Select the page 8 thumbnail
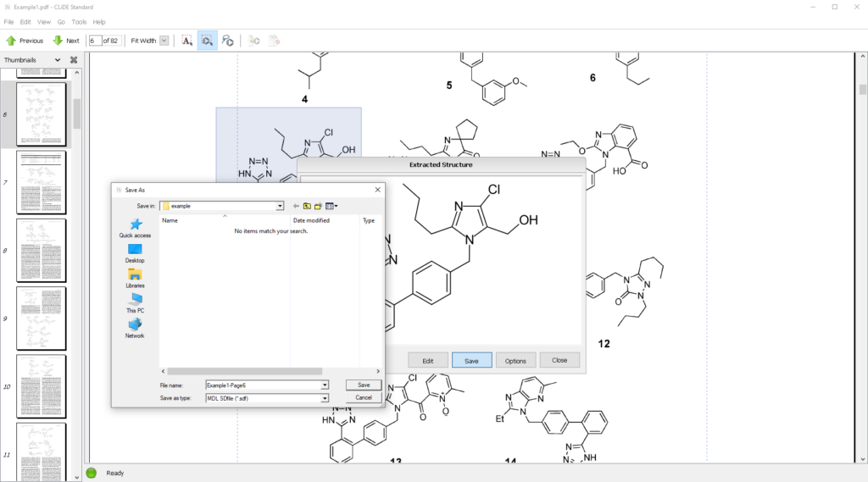 point(41,252)
